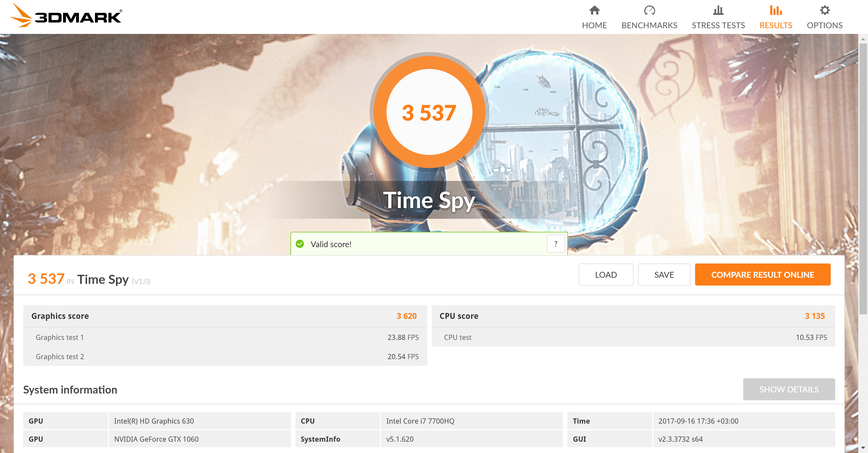The image size is (868, 453).
Task: Open the Benchmarks gauge icon
Action: pyautogui.click(x=649, y=10)
